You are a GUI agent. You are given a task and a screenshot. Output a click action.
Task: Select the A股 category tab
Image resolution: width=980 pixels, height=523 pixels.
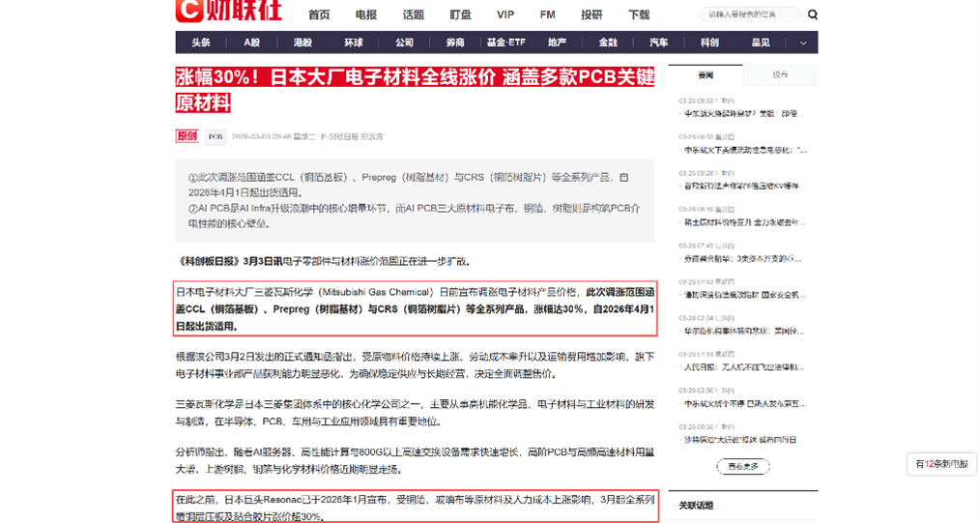[252, 43]
